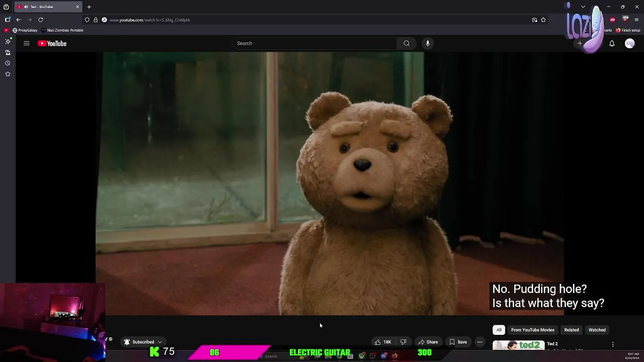Select the Watched filter chip

click(x=597, y=330)
